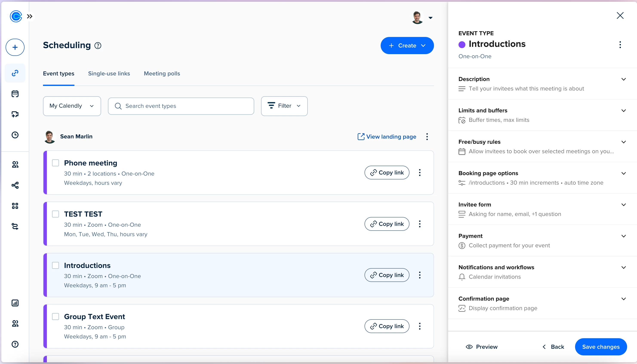
Task: Open the account menu arrow by profile photo
Action: [x=430, y=18]
